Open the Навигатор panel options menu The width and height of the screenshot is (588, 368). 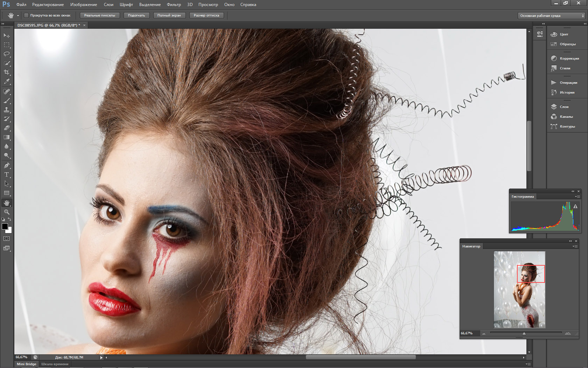click(575, 246)
